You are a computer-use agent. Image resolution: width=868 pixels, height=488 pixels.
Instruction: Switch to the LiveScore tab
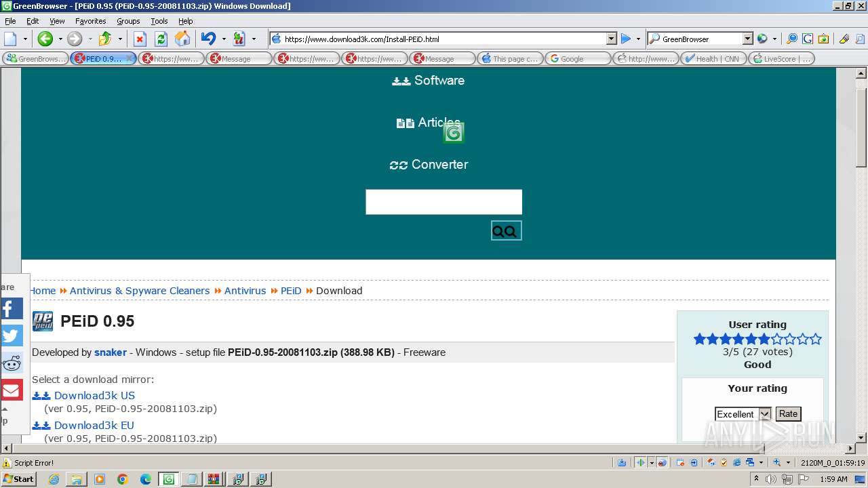pos(781,58)
